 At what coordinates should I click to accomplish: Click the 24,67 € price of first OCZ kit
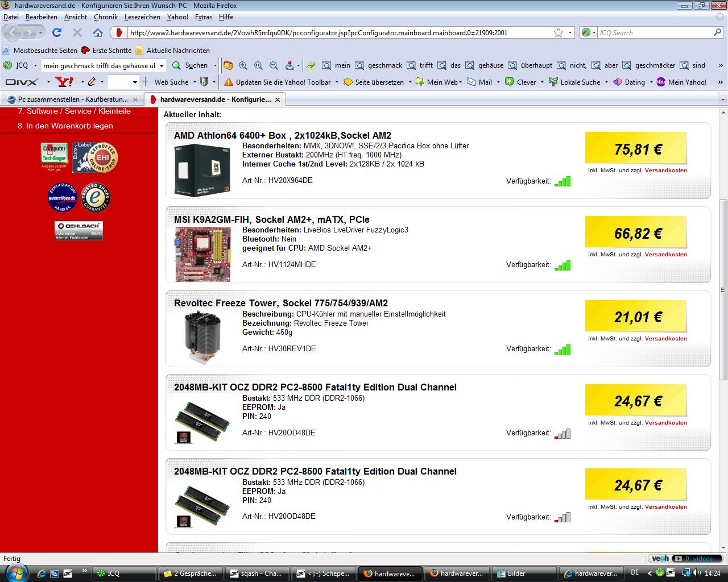(638, 401)
